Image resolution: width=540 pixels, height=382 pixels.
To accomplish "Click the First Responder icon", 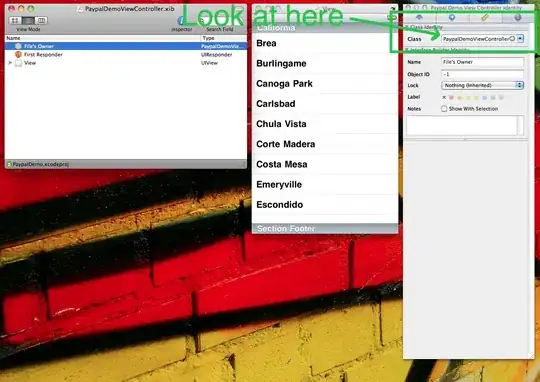I will point(18,54).
